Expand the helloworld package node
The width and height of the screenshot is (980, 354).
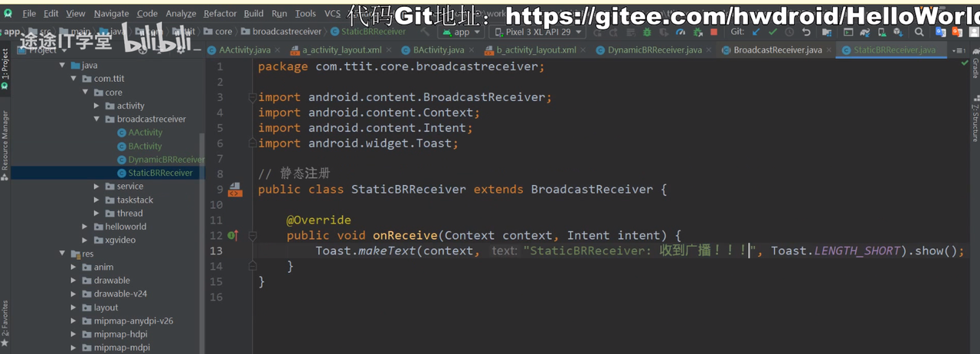coord(85,227)
